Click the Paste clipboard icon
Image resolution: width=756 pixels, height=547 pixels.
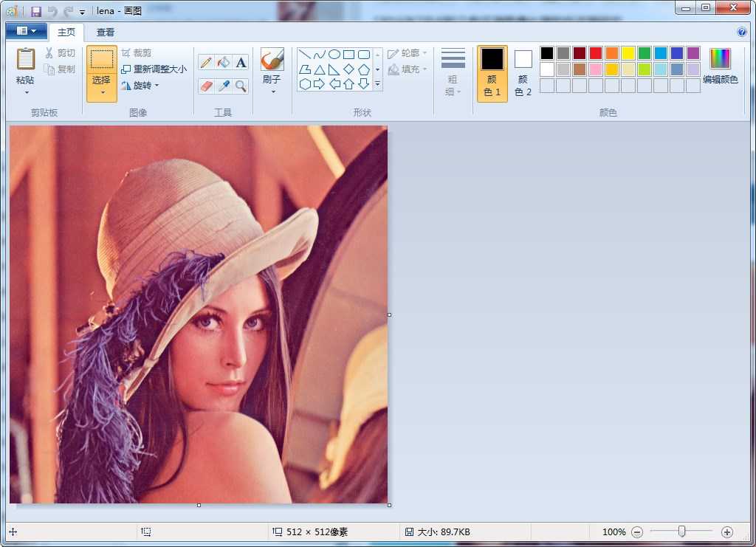coord(26,59)
